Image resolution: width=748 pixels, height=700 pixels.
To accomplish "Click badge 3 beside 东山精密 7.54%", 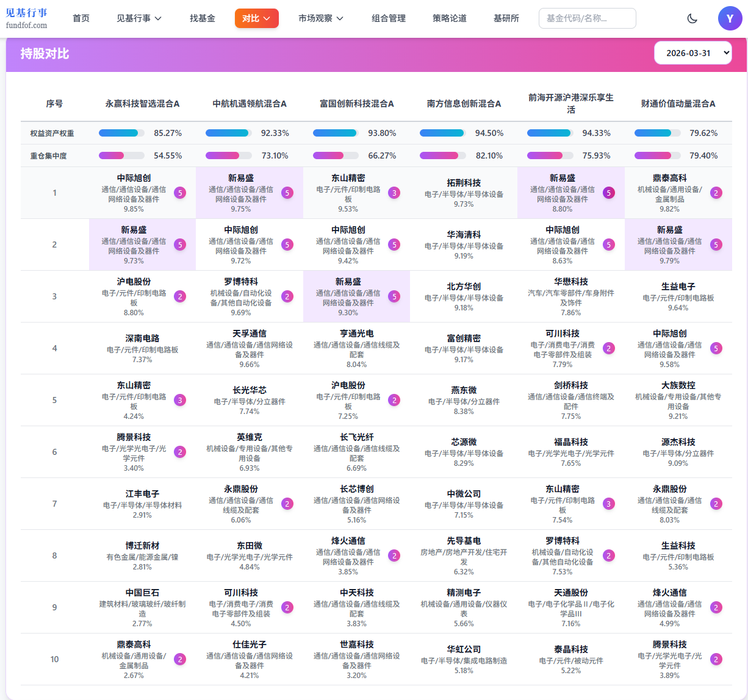I will (x=609, y=504).
